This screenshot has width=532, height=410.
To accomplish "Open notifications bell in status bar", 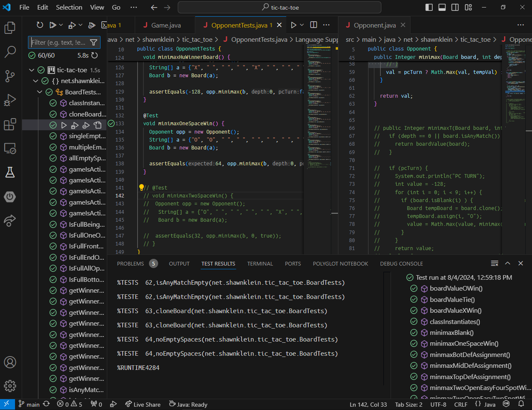I will coord(521,404).
